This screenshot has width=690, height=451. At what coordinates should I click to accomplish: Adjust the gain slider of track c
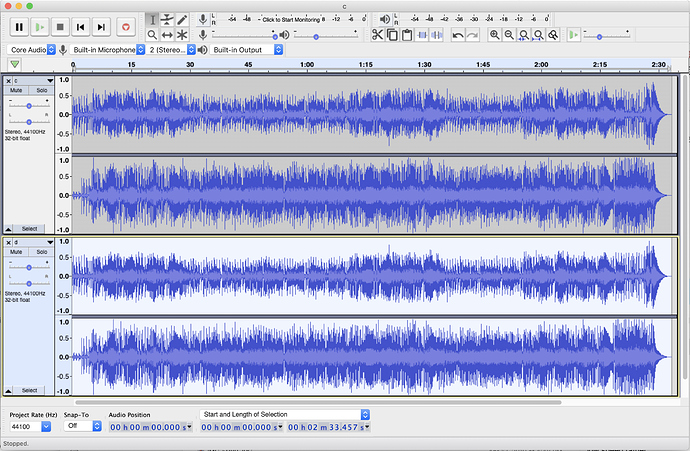click(x=29, y=106)
